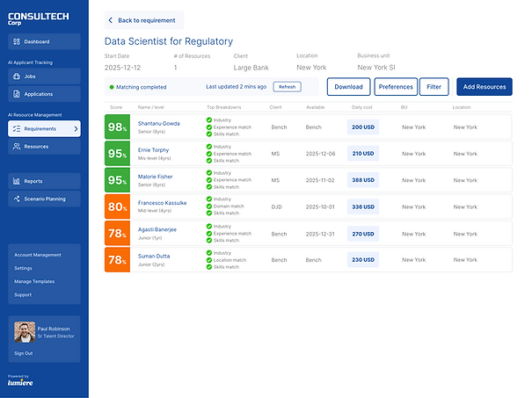Open Manage Templates in the sidebar
This screenshot has width=532, height=398.
pyautogui.click(x=34, y=281)
